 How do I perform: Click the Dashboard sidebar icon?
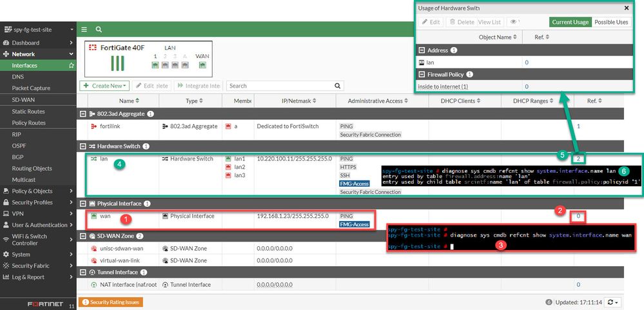[x=6, y=43]
